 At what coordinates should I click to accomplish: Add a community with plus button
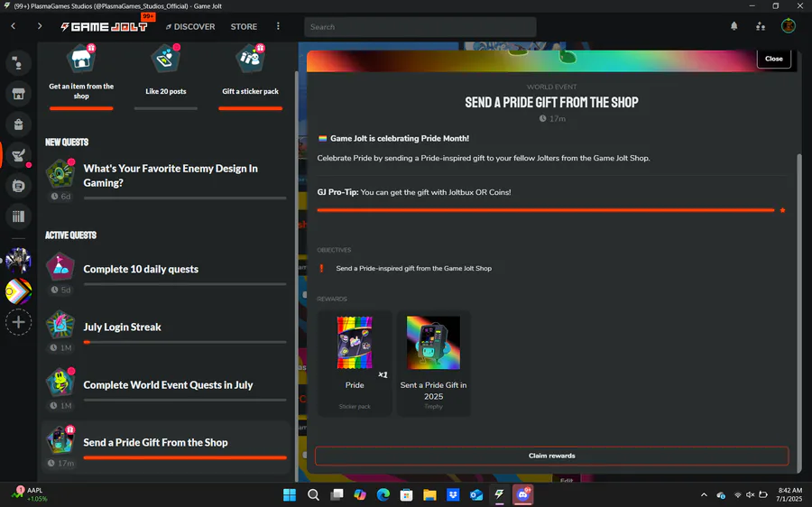[18, 322]
